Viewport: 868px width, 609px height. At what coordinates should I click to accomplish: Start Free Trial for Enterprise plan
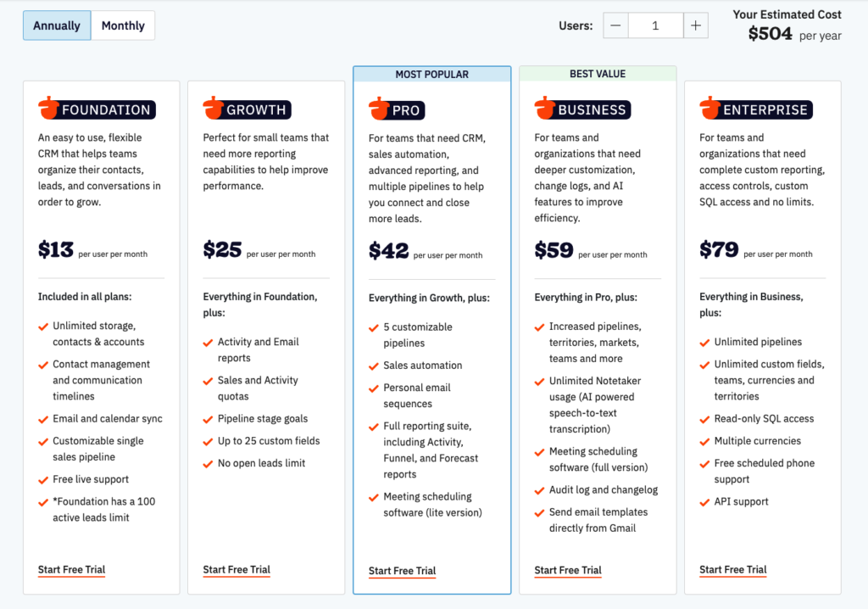click(x=732, y=569)
